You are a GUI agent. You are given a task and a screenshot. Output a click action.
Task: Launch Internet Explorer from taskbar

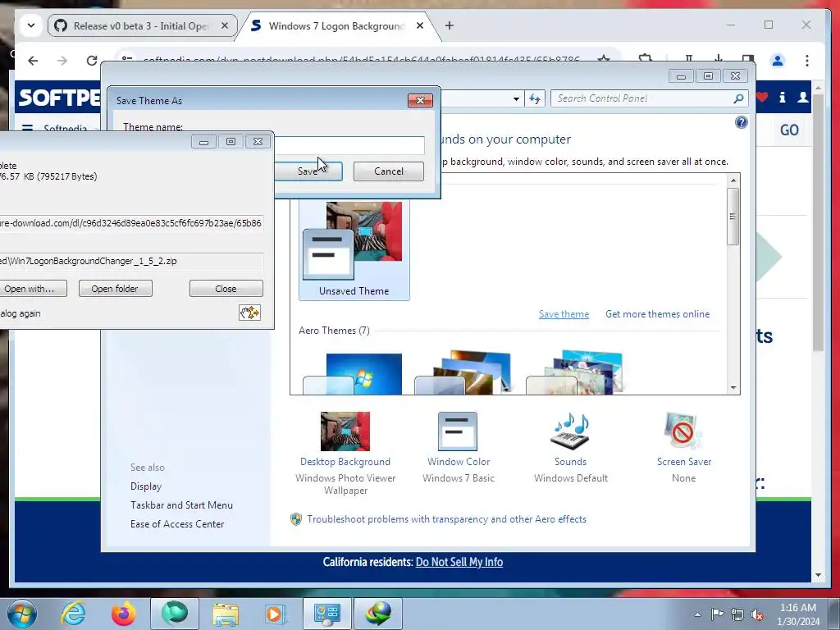(73, 614)
